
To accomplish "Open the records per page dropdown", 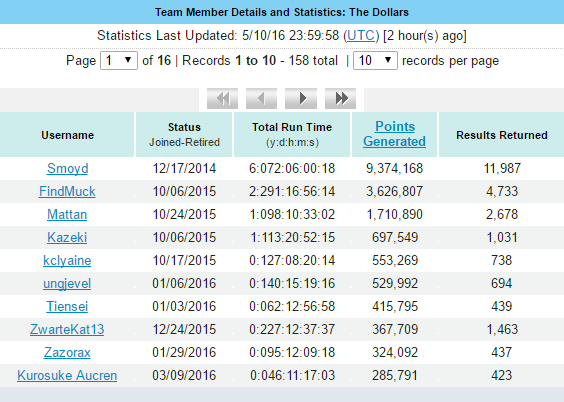I will point(375,60).
